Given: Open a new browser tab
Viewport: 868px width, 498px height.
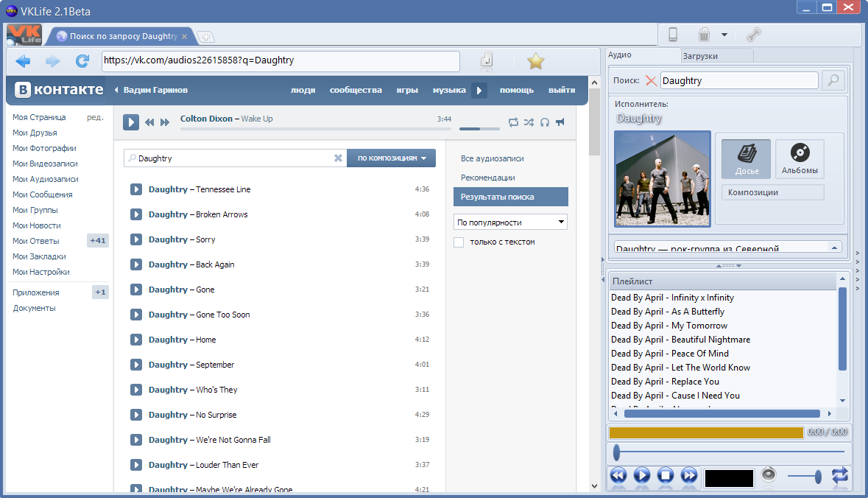Looking at the screenshot, I should tap(206, 37).
